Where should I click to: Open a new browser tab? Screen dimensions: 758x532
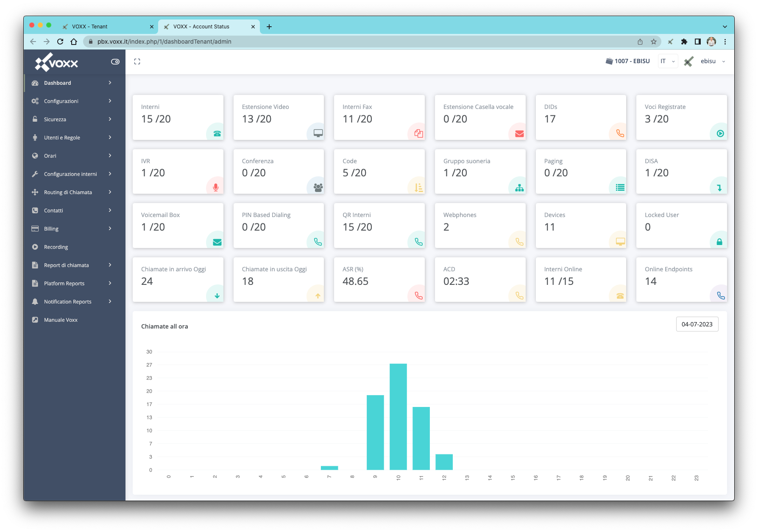pyautogui.click(x=269, y=26)
